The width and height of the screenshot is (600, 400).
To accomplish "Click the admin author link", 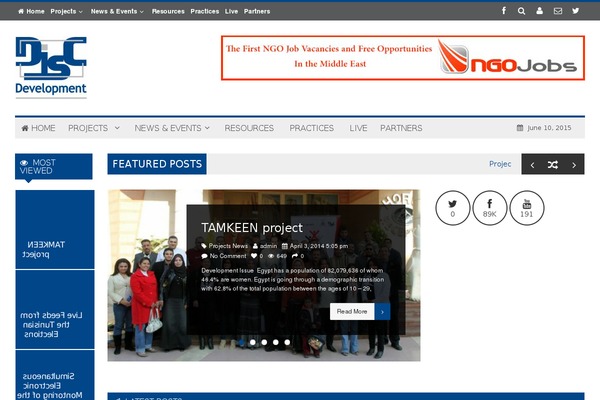I will pos(268,246).
